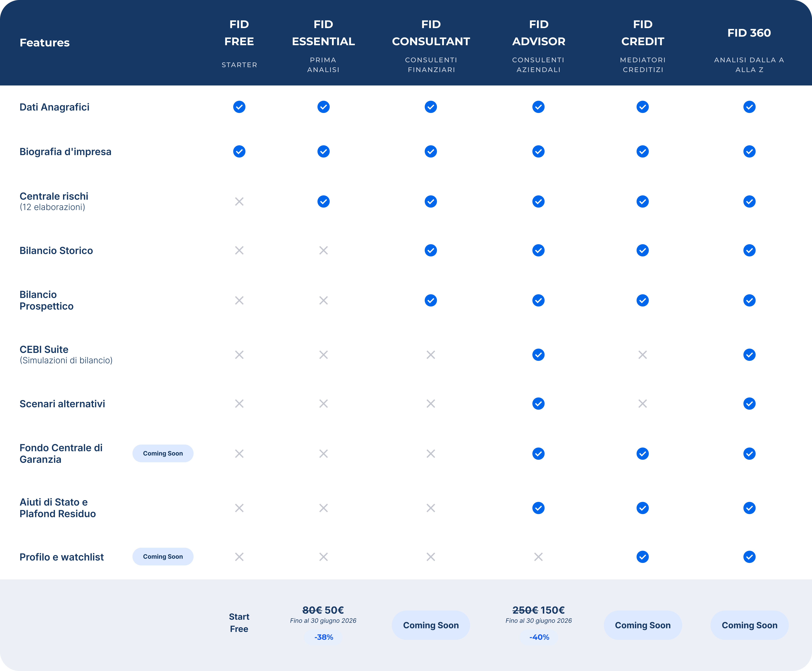Viewport: 812px width, 671px height.
Task: Click the Start Free link
Action: (239, 623)
